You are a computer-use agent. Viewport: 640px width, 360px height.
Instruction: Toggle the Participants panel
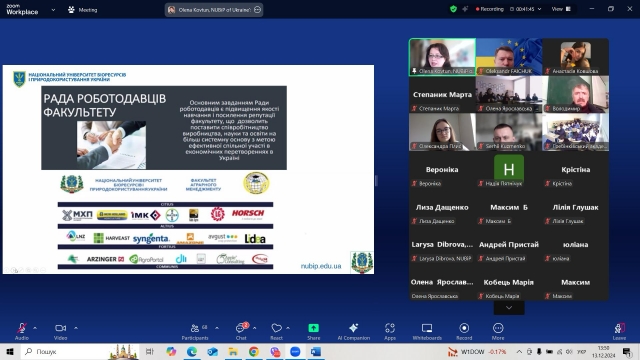click(x=195, y=331)
